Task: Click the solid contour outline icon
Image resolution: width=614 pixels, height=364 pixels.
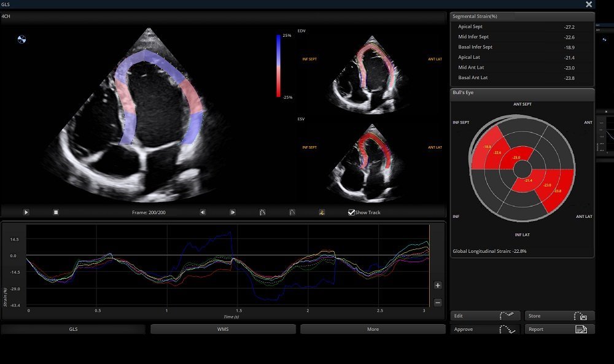Action: (292, 212)
